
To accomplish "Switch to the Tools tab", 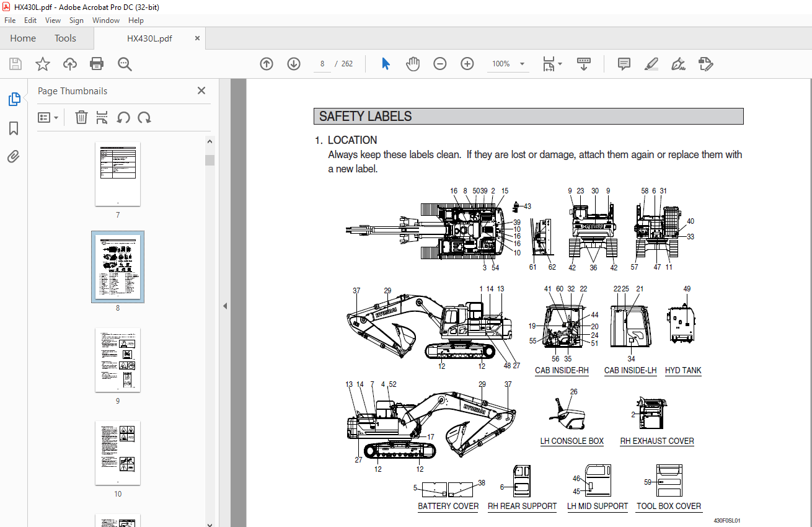I will click(65, 38).
